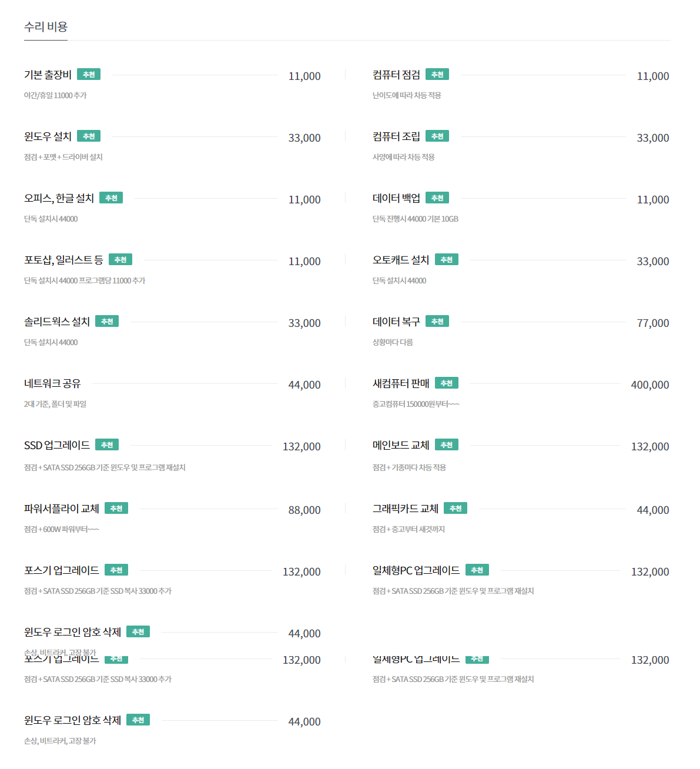
Task: Click the 77,000 price for 데이터 복구
Action: click(652, 323)
